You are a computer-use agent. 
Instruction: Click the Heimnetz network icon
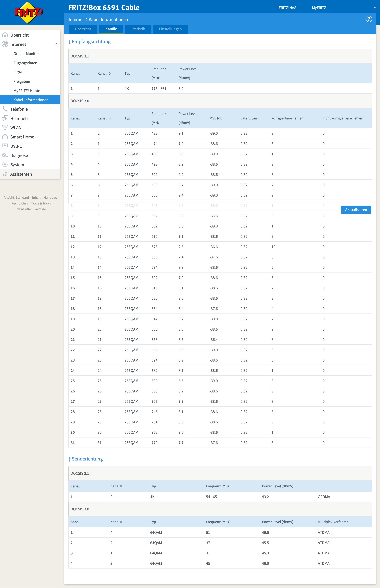click(5, 118)
